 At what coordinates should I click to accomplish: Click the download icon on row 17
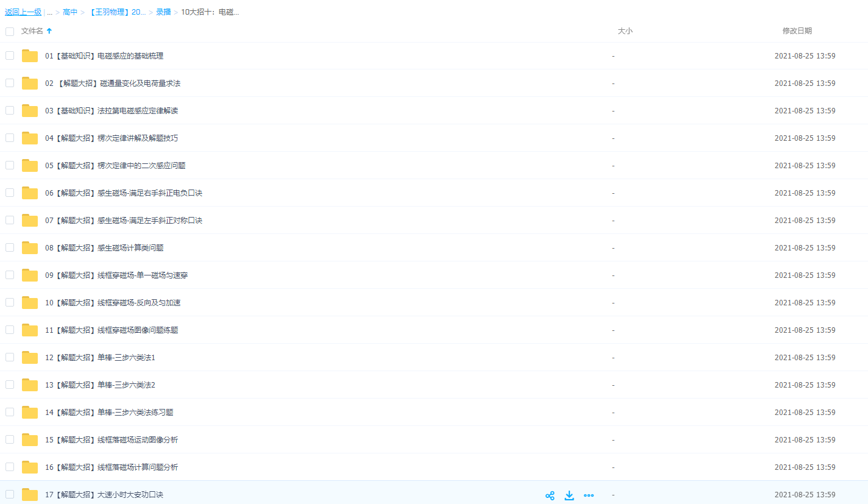[569, 495]
